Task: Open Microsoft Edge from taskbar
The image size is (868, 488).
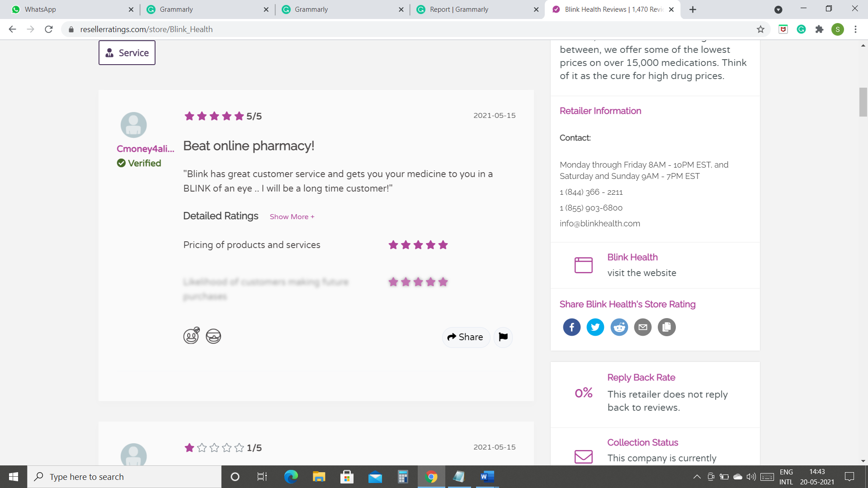Action: coord(291,477)
